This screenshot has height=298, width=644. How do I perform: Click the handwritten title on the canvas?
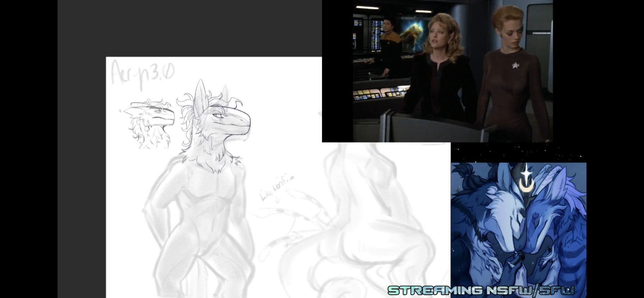coord(142,74)
